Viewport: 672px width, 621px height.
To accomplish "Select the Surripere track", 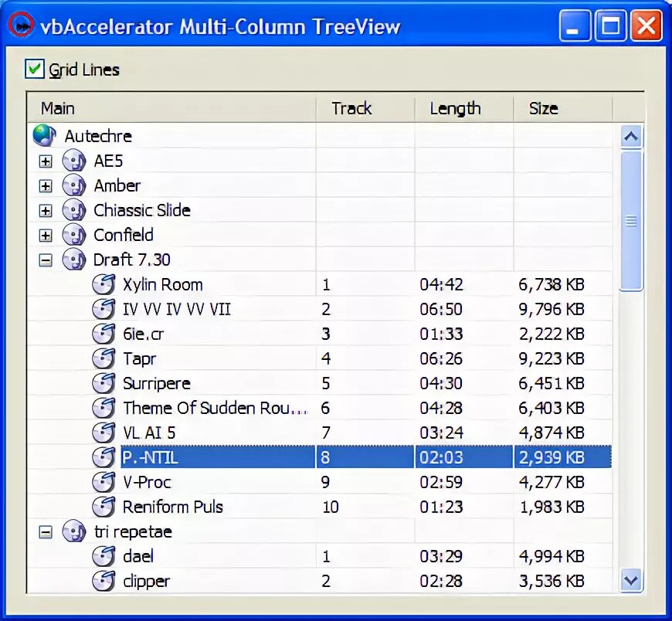I will coord(157,383).
